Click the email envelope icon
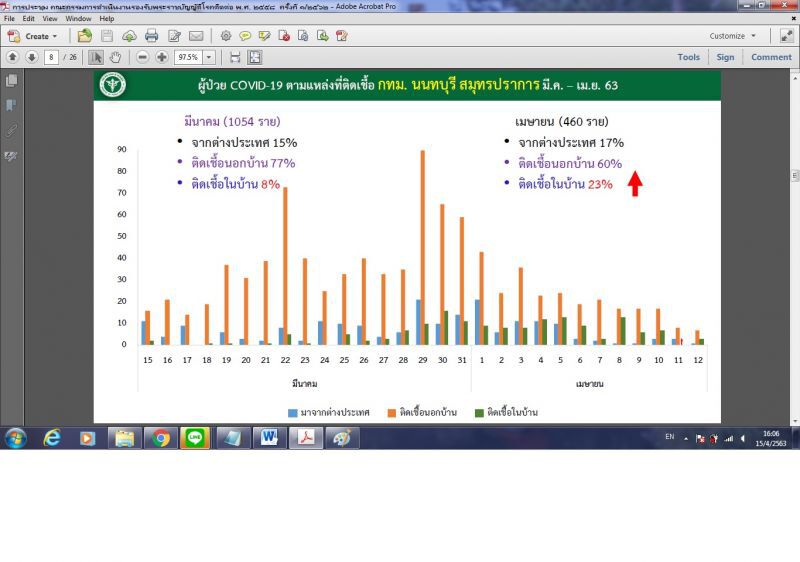Screen dimensions: 800x562 tap(196, 36)
